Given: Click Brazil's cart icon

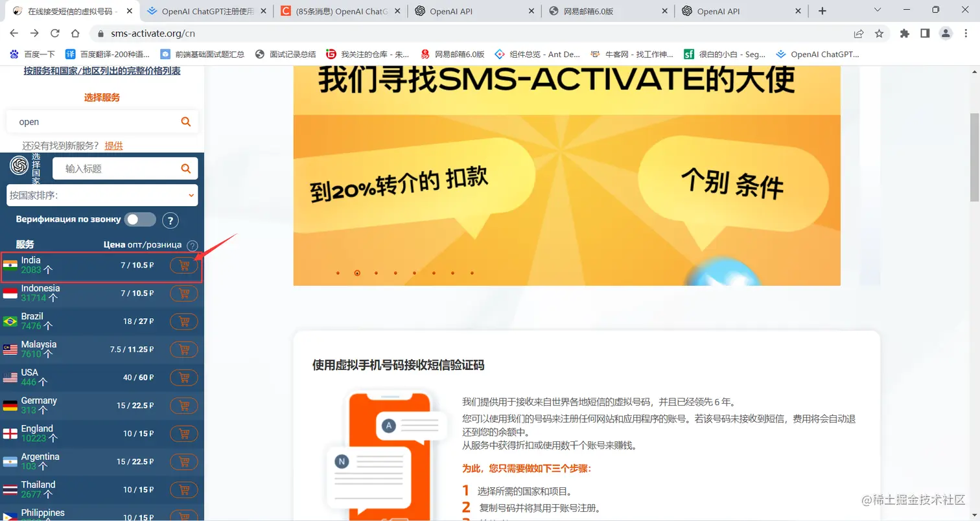Looking at the screenshot, I should click(x=184, y=321).
